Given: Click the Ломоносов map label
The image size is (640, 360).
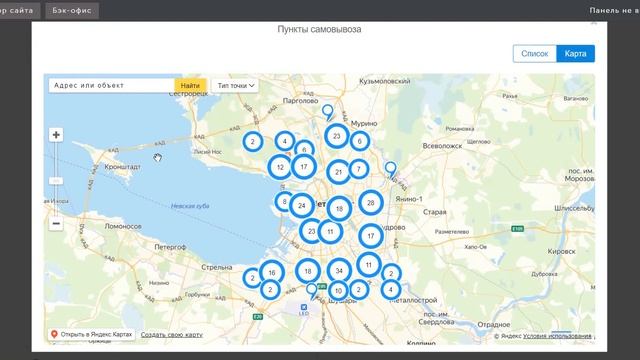Looking at the screenshot, I should click(123, 226).
